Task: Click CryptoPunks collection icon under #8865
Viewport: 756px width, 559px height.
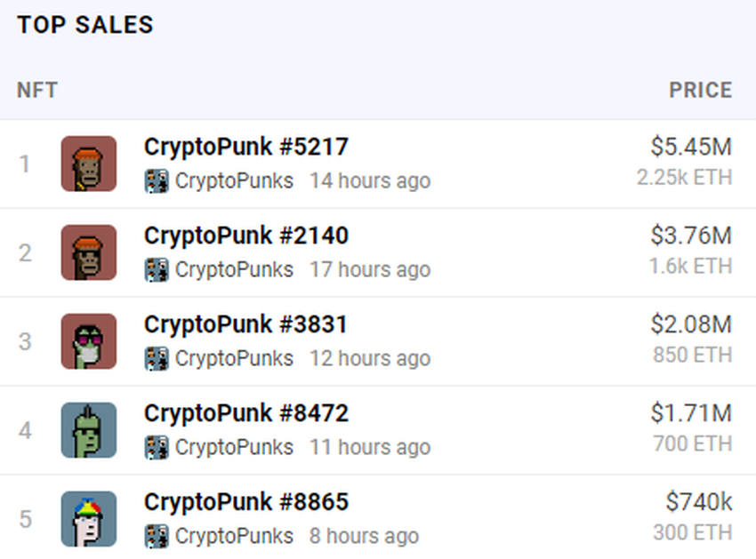Action: pos(157,536)
